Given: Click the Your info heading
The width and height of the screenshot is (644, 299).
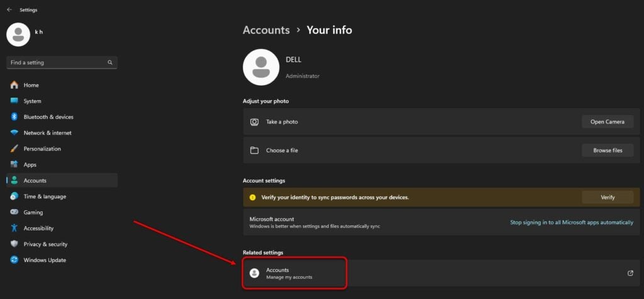Looking at the screenshot, I should coord(330,30).
